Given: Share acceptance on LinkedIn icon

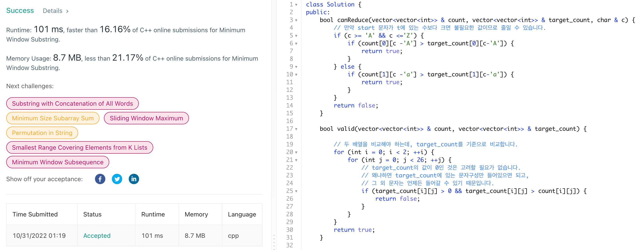Looking at the screenshot, I should (x=134, y=179).
